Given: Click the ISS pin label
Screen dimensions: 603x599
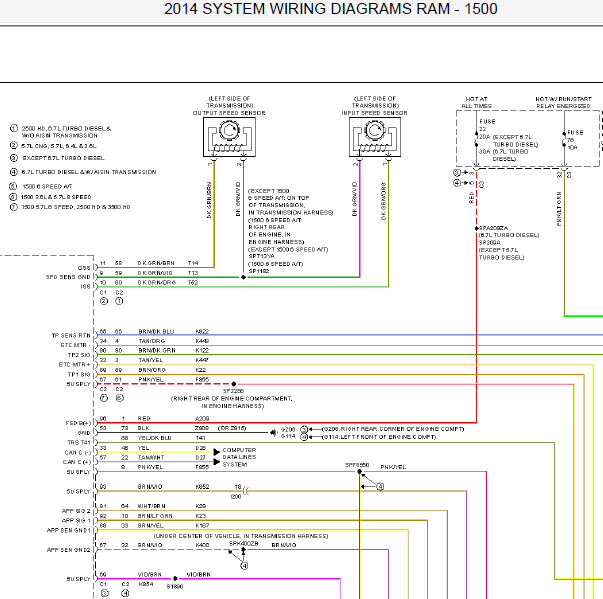Looking at the screenshot, I should click(85, 286).
